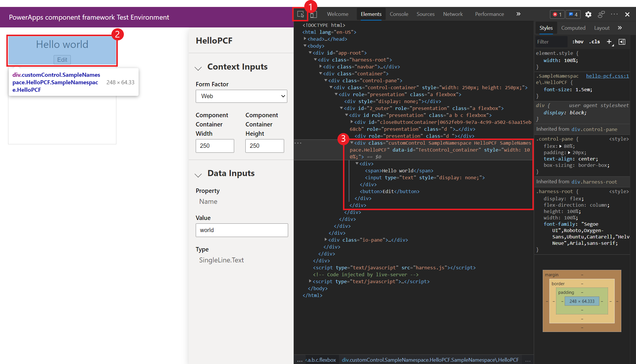Expand the head element node

(305, 38)
